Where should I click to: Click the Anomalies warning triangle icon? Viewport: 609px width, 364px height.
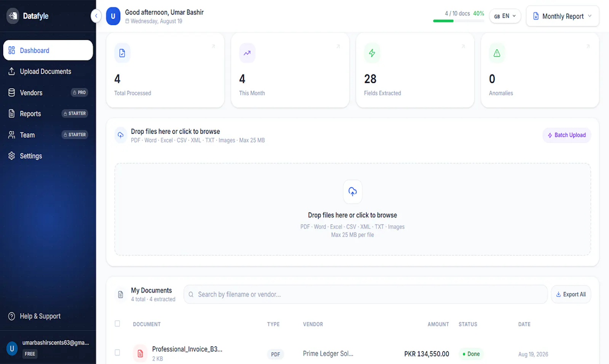click(497, 53)
